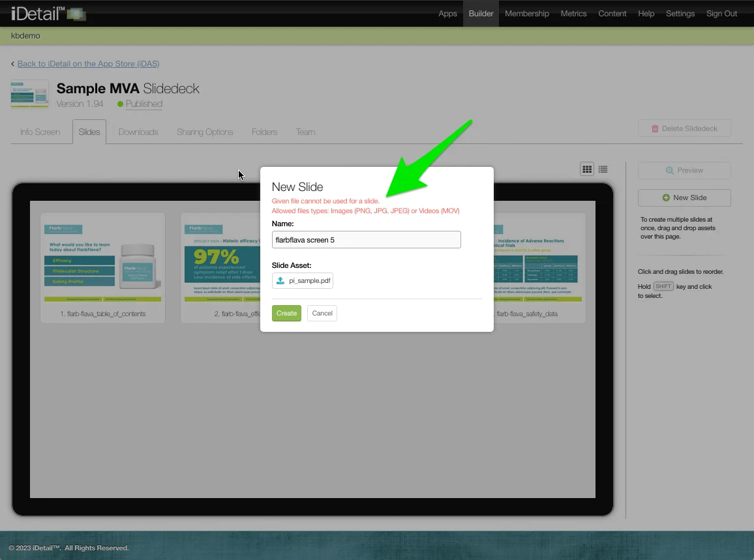
Task: Click the iDetail logo in header
Action: (x=48, y=14)
